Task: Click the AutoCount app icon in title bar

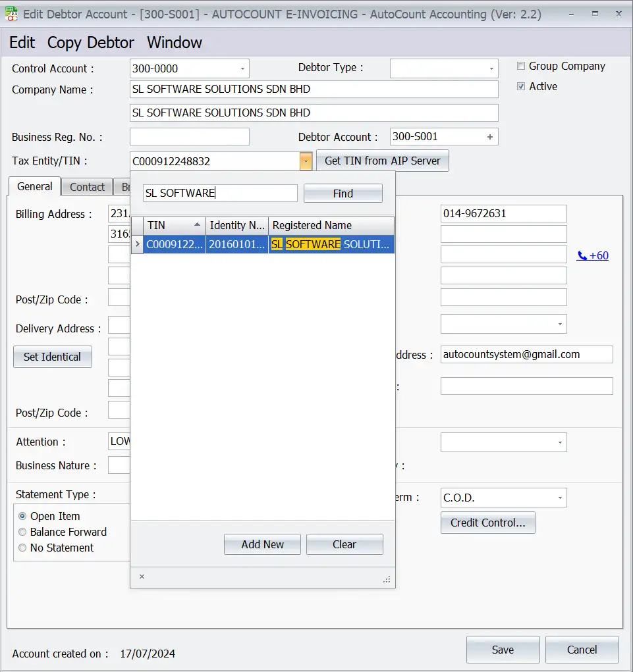Action: pyautogui.click(x=11, y=13)
